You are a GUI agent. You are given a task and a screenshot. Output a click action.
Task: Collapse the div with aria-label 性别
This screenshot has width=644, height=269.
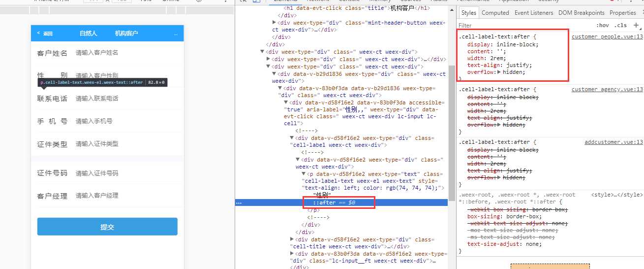pos(286,102)
